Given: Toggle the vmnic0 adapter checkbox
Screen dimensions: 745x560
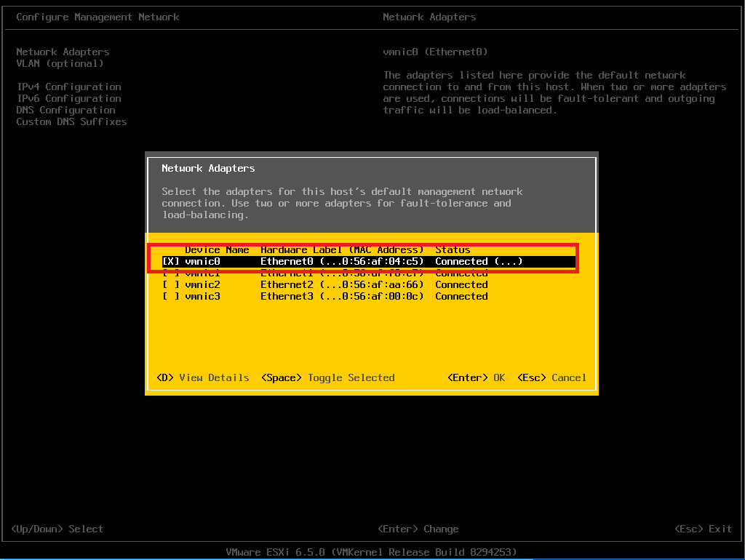Looking at the screenshot, I should tap(170, 262).
